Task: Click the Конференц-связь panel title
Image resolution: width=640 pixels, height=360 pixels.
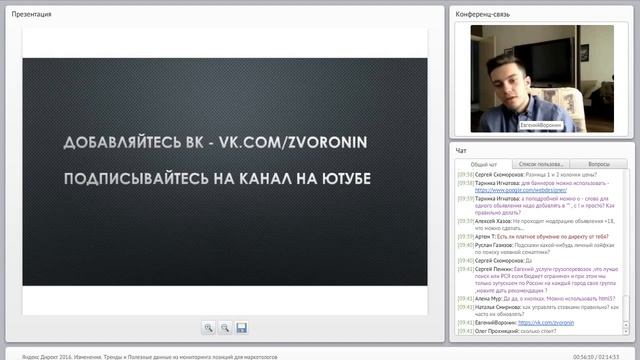Action: (482, 14)
